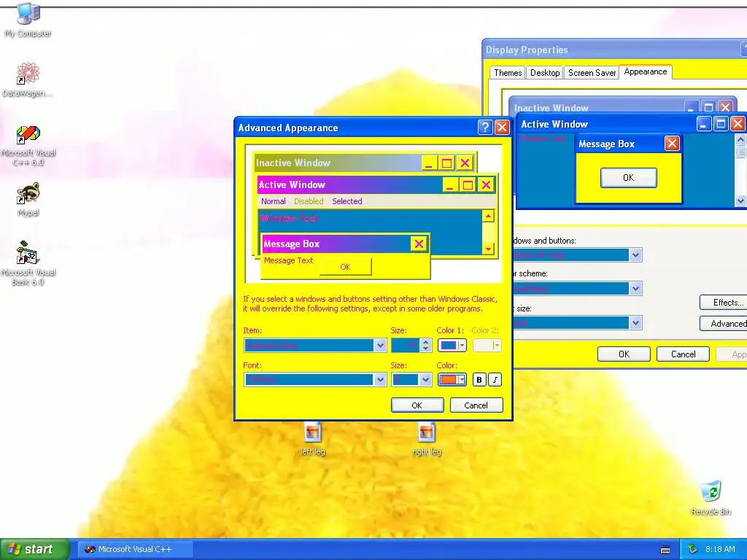Click the Advanced button in Display Properties
The height and width of the screenshot is (560, 747).
[x=723, y=323]
